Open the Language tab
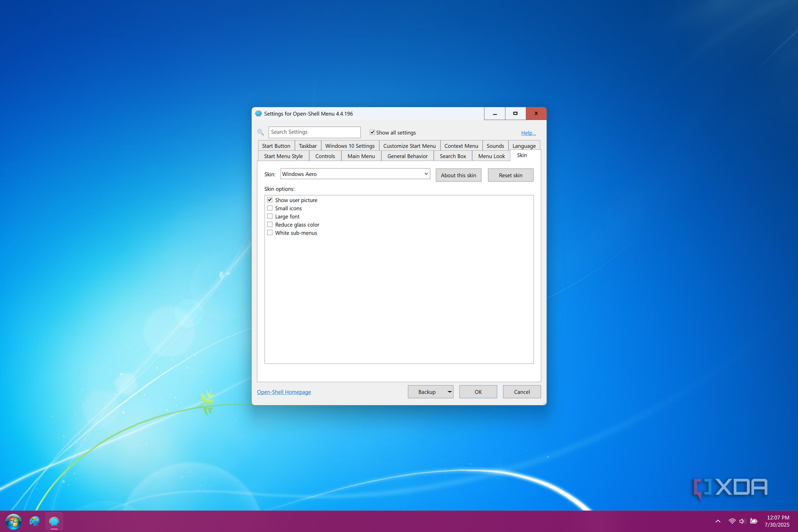This screenshot has width=798, height=532. pos(524,146)
